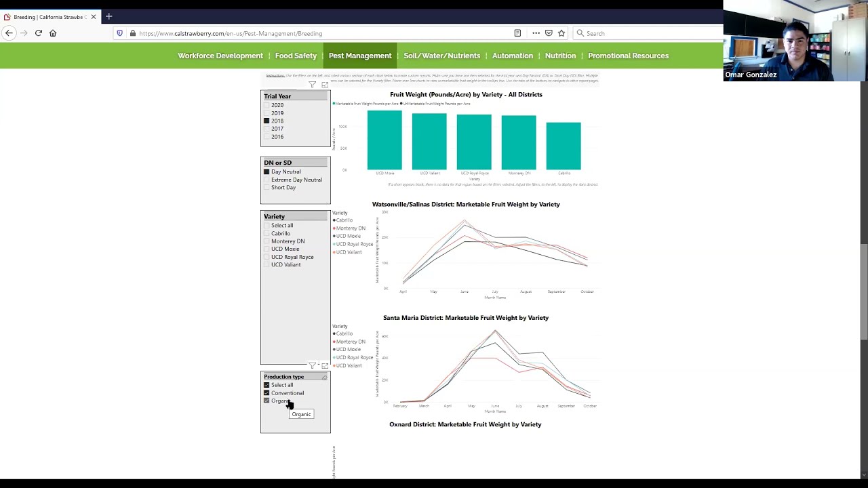Click the filter icon above Production type slicer
This screenshot has height=488, width=868.
312,365
